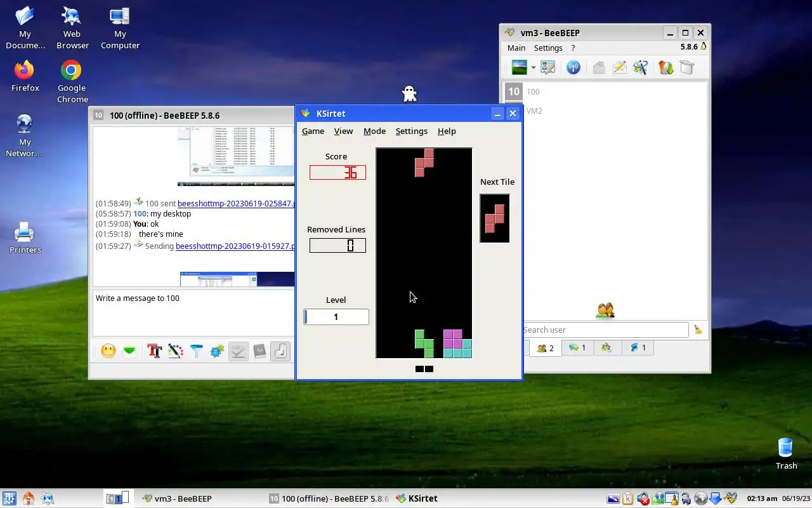Click the broom clear-search icon in BeeBEEP
The width and height of the screenshot is (812, 508).
point(698,330)
